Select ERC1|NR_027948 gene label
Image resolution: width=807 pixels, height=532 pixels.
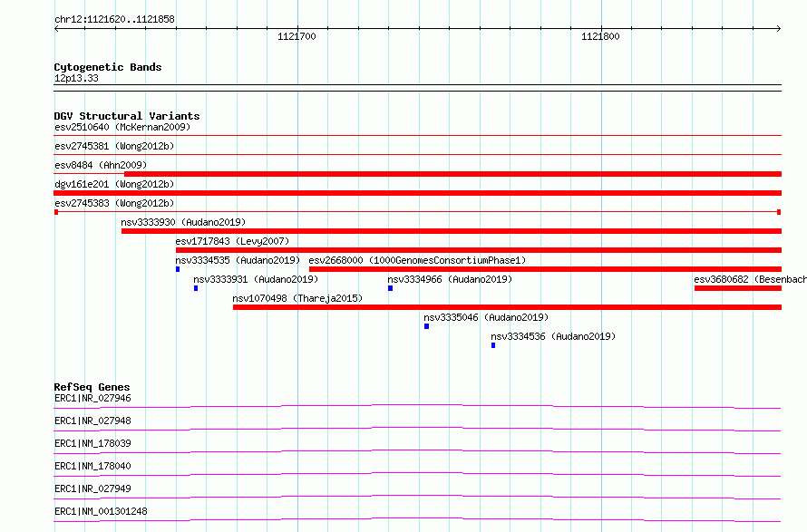(92, 421)
